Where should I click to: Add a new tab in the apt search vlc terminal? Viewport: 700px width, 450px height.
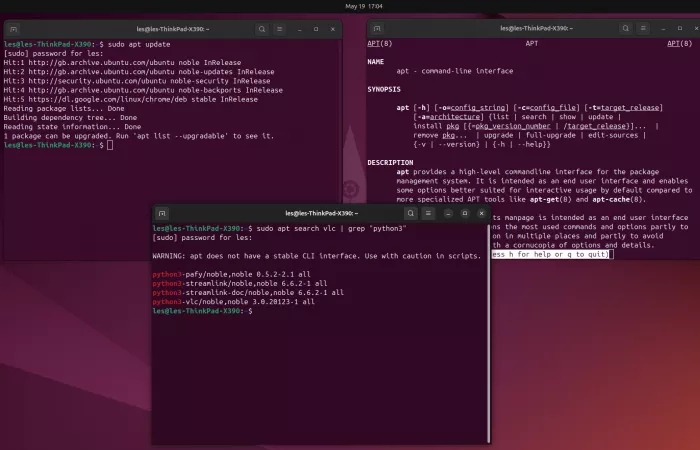click(x=163, y=213)
